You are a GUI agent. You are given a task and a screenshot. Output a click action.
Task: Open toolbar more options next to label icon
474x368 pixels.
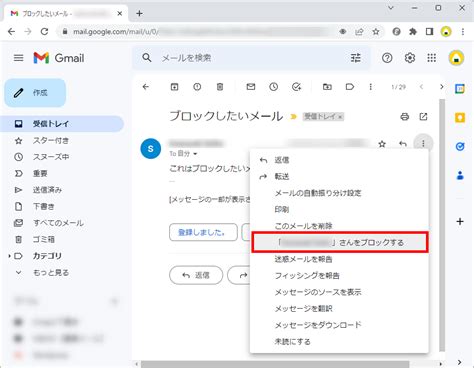tap(370, 87)
